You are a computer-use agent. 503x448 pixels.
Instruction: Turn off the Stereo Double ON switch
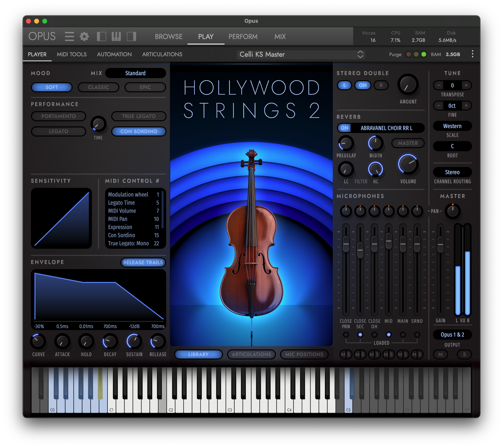coord(363,85)
